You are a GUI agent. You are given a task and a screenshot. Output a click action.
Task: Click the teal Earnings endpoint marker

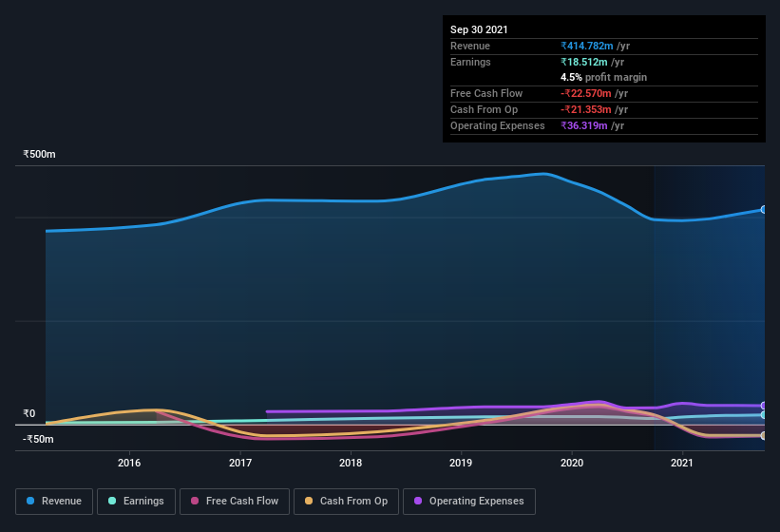(764, 414)
